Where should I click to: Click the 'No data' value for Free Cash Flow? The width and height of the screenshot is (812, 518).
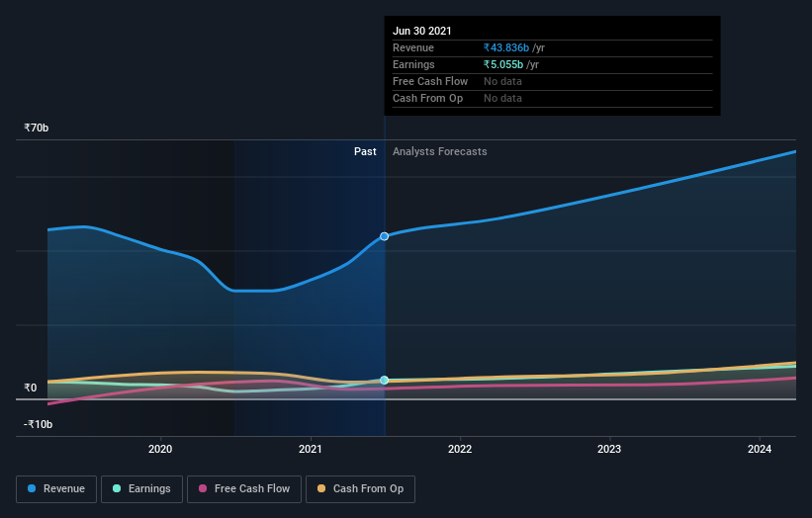point(502,81)
